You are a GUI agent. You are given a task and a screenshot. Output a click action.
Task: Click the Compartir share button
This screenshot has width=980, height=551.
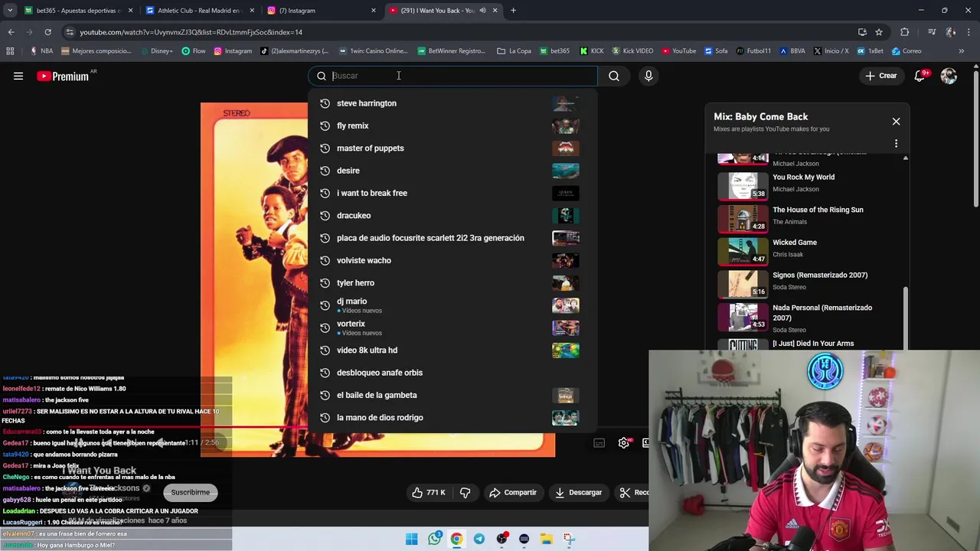513,492
